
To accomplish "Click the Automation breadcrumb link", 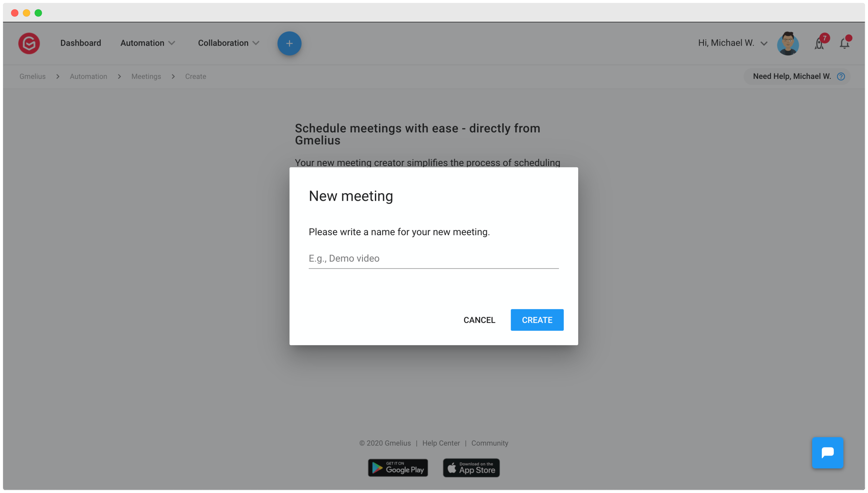I will (88, 77).
